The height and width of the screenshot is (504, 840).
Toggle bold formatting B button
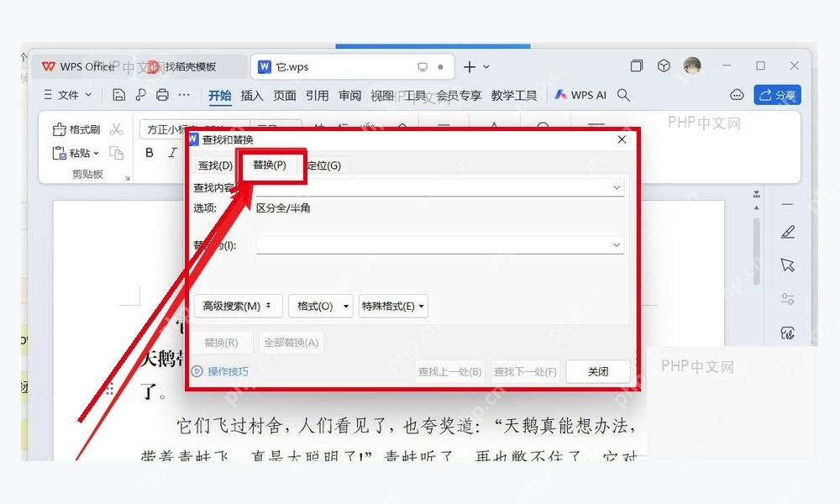point(150,153)
